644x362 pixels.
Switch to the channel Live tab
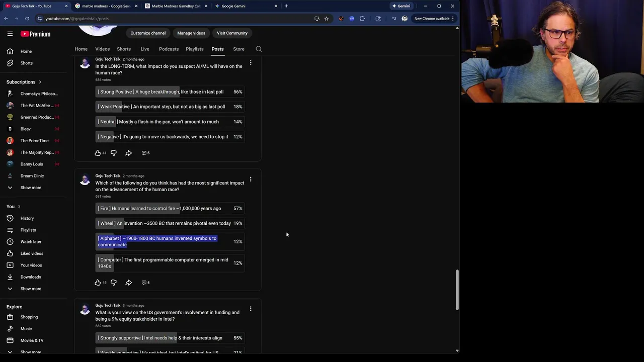145,49
